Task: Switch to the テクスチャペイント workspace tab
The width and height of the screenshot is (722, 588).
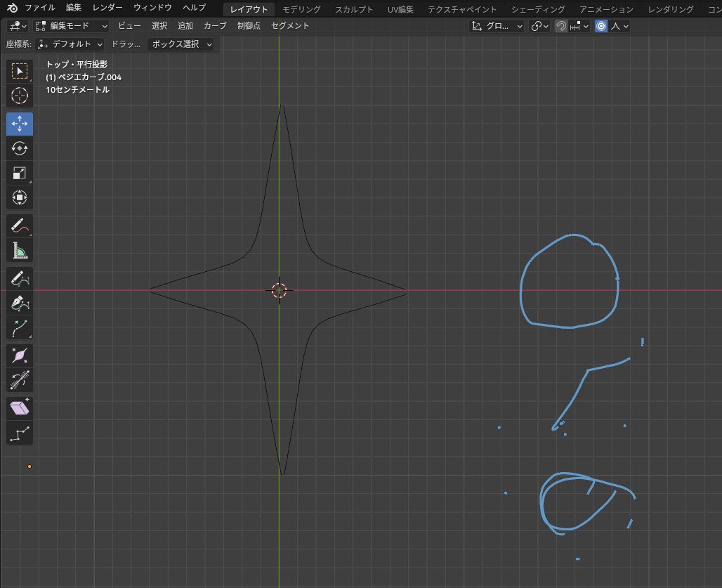Action: coord(462,10)
